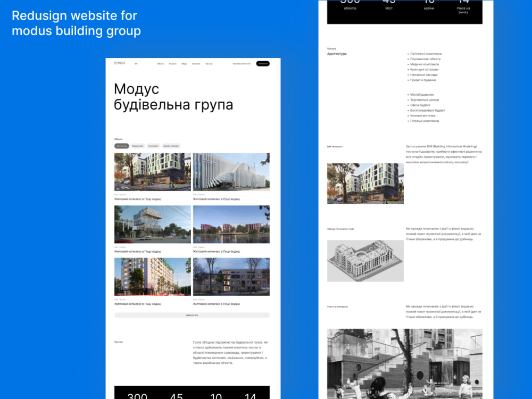Click the 'Навчальні заклади' list item

click(x=423, y=74)
